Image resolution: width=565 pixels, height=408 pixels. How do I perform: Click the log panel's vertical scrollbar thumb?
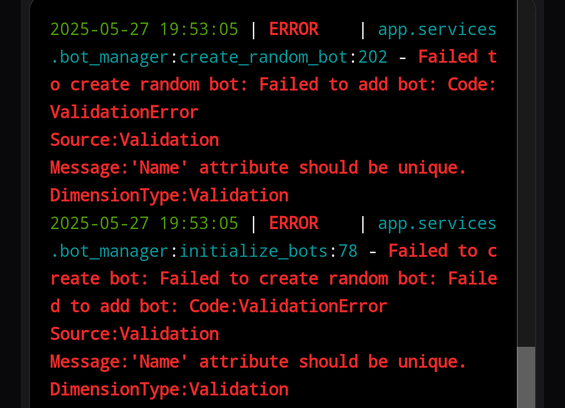pyautogui.click(x=526, y=377)
